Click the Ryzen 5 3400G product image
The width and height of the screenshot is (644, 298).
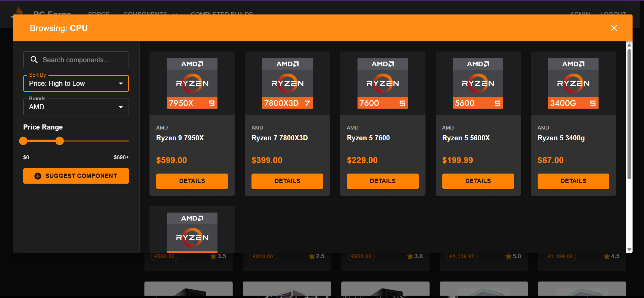click(573, 83)
